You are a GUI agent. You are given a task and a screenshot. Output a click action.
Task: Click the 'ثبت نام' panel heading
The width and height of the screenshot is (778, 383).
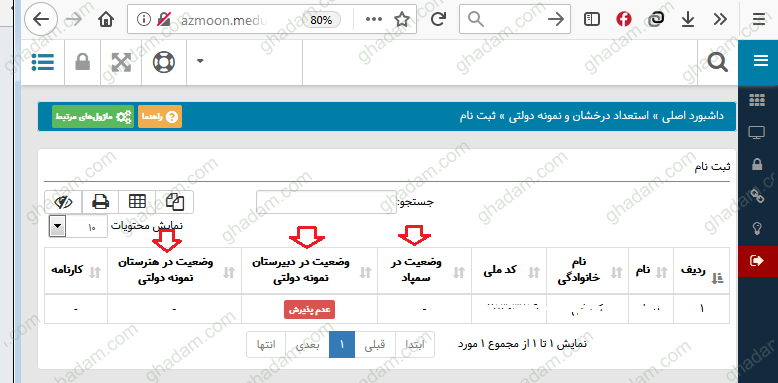pos(712,167)
